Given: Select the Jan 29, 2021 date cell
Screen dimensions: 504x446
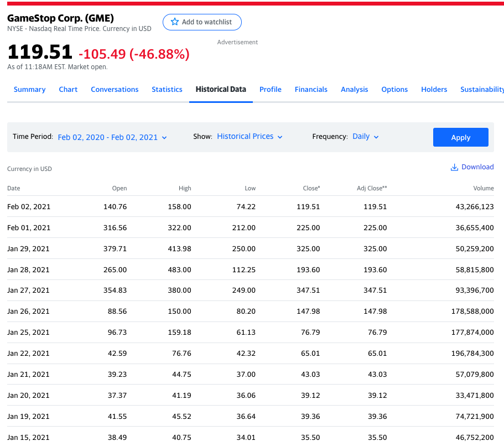Looking at the screenshot, I should pos(28,249).
